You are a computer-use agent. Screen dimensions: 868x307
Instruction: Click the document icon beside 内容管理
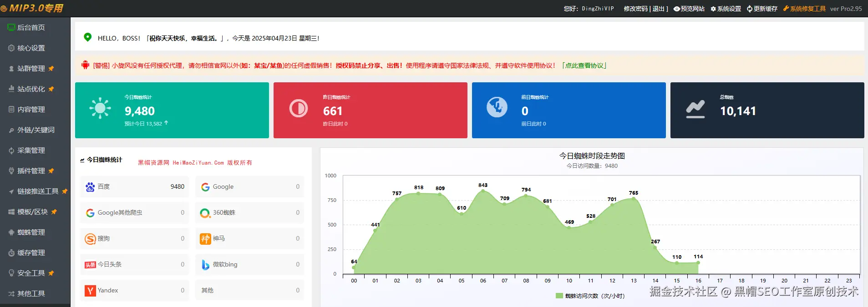tap(11, 109)
